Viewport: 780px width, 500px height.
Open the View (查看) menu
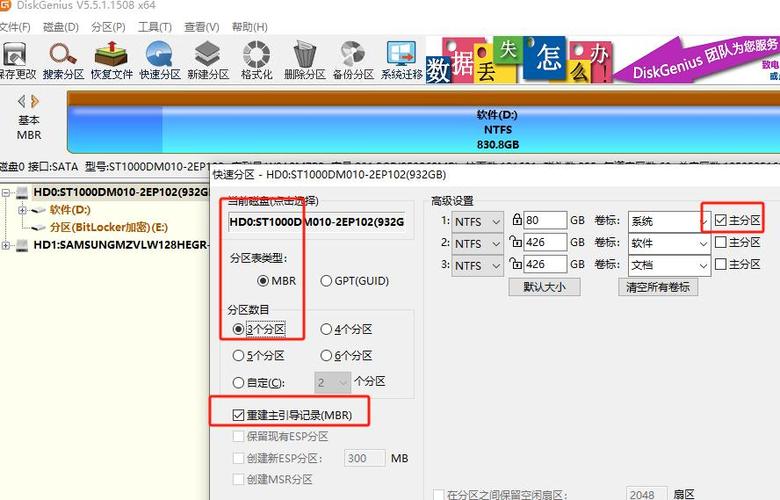tap(201, 27)
